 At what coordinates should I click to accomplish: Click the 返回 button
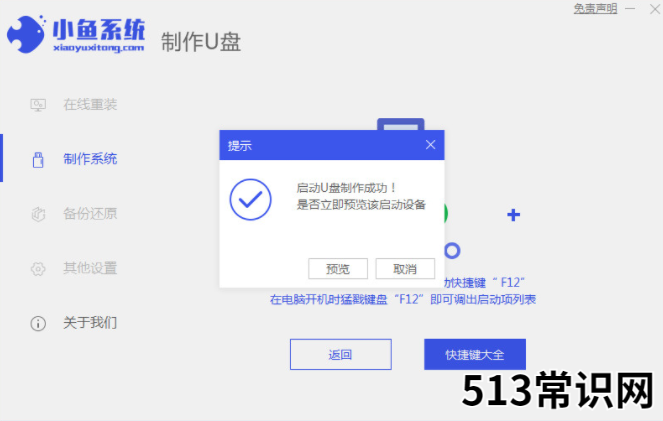341,354
